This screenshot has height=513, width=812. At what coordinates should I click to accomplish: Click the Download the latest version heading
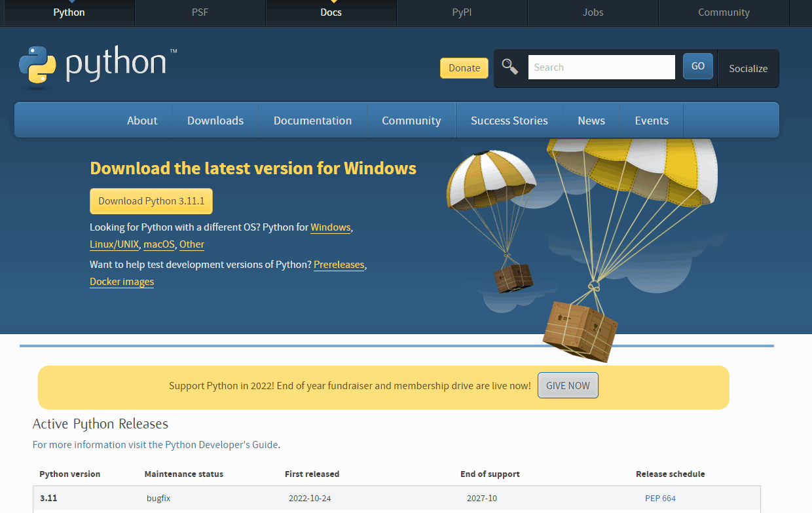tap(253, 168)
